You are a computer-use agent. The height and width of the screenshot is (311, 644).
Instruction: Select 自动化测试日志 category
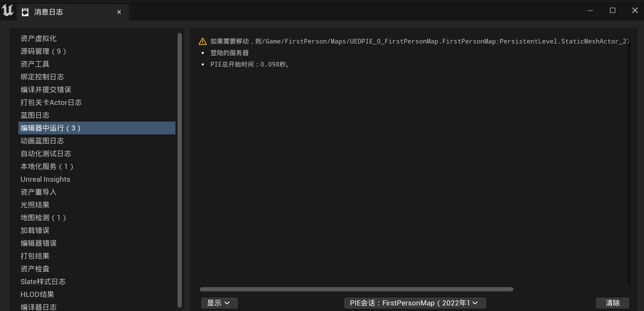(97, 154)
